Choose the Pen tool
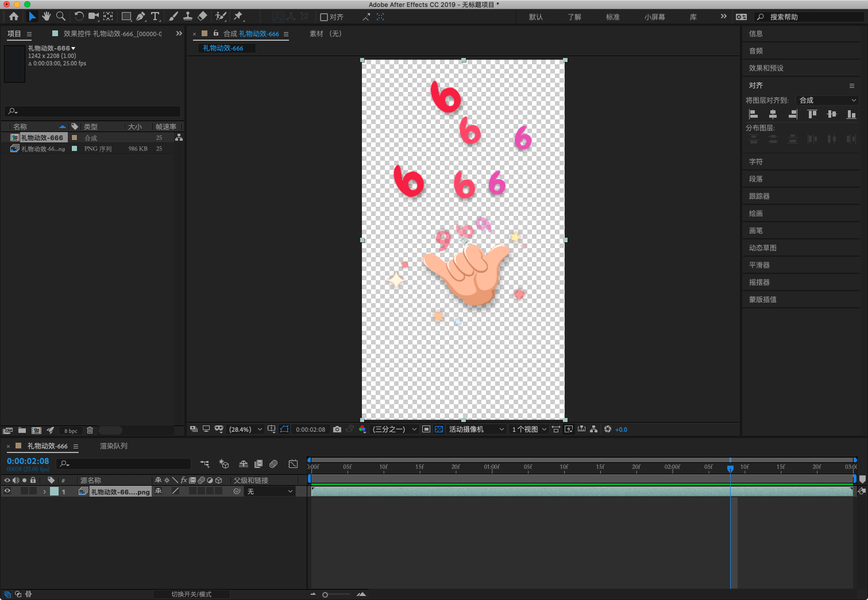Screen dimensions: 868x600 pyautogui.click(x=141, y=17)
